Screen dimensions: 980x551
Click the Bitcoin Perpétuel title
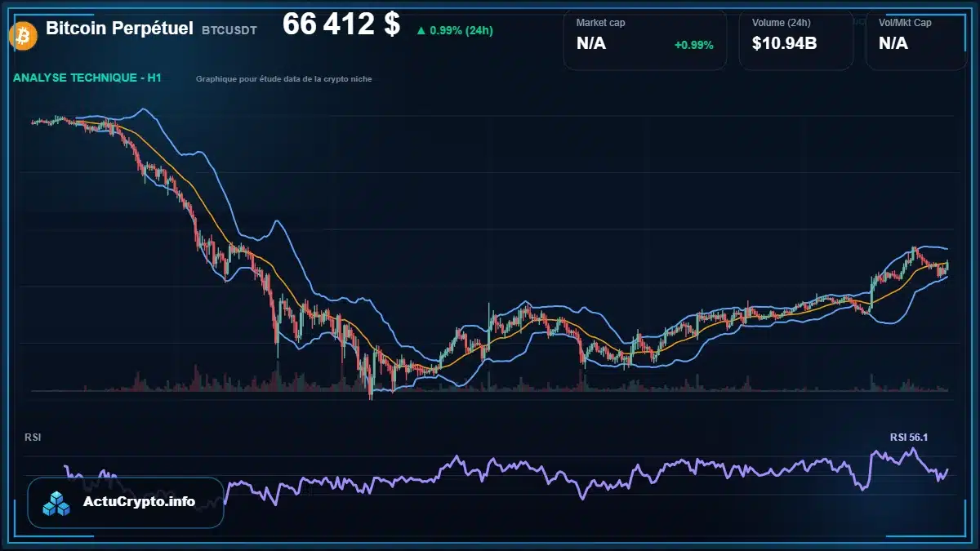pyautogui.click(x=119, y=29)
